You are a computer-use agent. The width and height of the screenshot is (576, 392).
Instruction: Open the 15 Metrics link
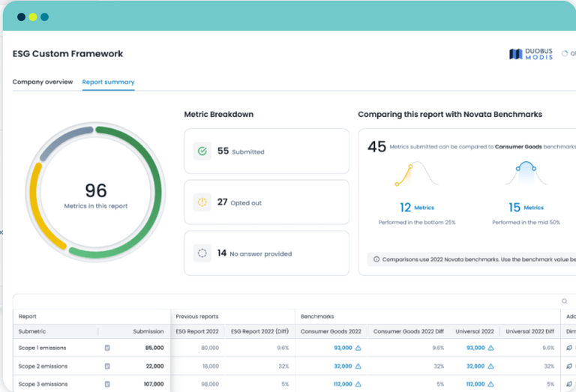[x=525, y=208]
